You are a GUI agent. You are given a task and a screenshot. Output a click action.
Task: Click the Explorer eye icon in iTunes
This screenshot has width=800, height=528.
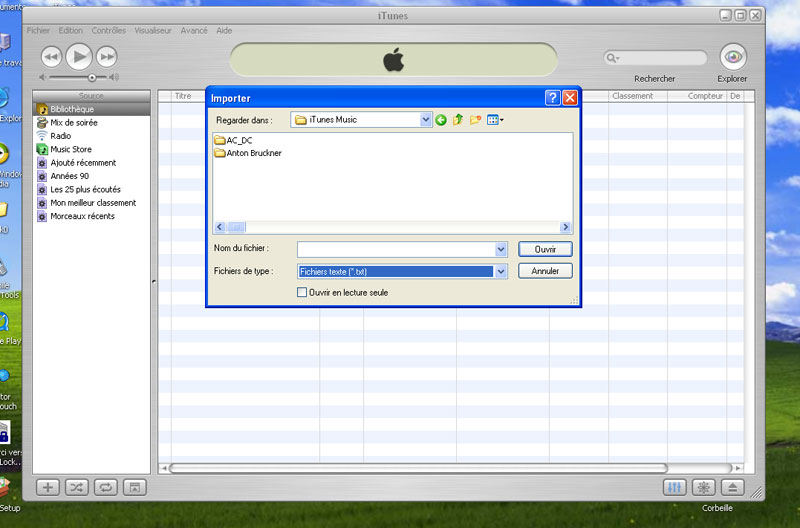[x=733, y=57]
